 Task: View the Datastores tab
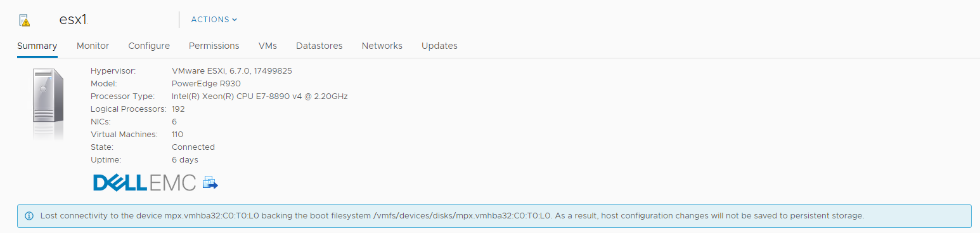point(319,46)
